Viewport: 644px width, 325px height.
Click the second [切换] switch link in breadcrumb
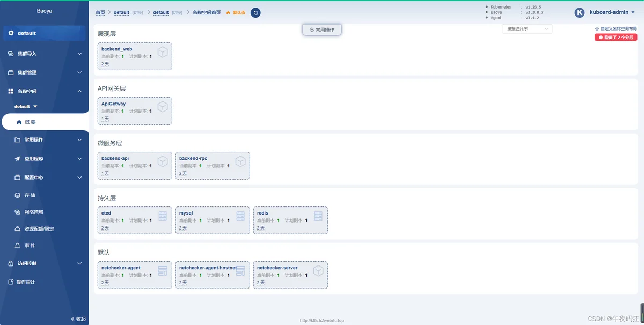(x=177, y=13)
